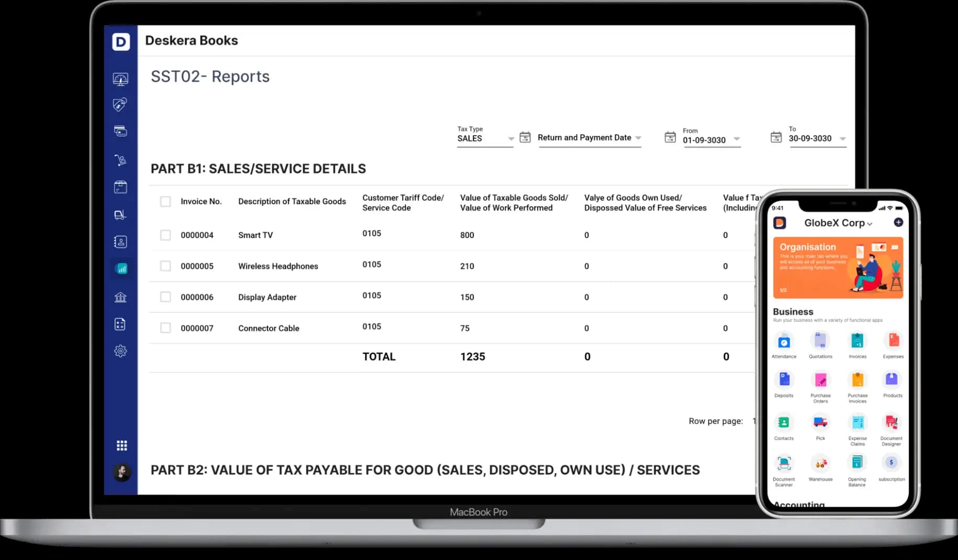
Task: Check the select-all checkbox in table header
Action: coord(165,201)
